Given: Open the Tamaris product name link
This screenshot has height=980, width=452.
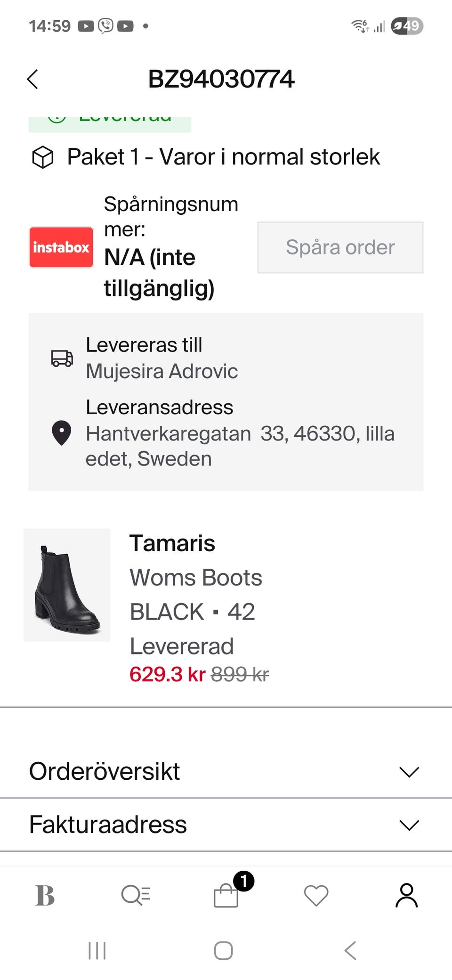Looking at the screenshot, I should point(172,543).
